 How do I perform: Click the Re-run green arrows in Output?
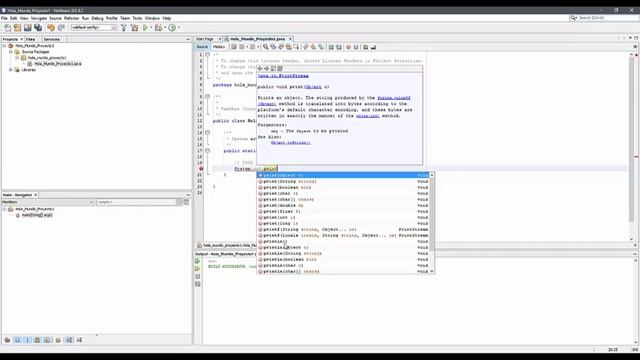[198, 261]
